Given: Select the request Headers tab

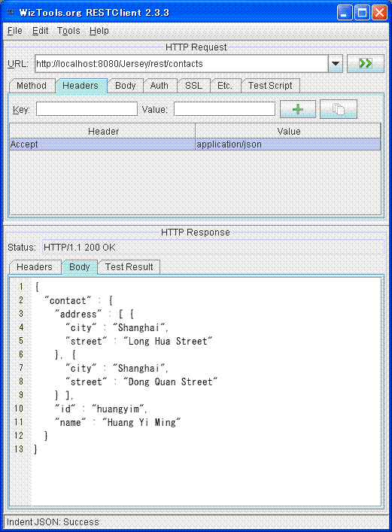Looking at the screenshot, I should coord(81,86).
